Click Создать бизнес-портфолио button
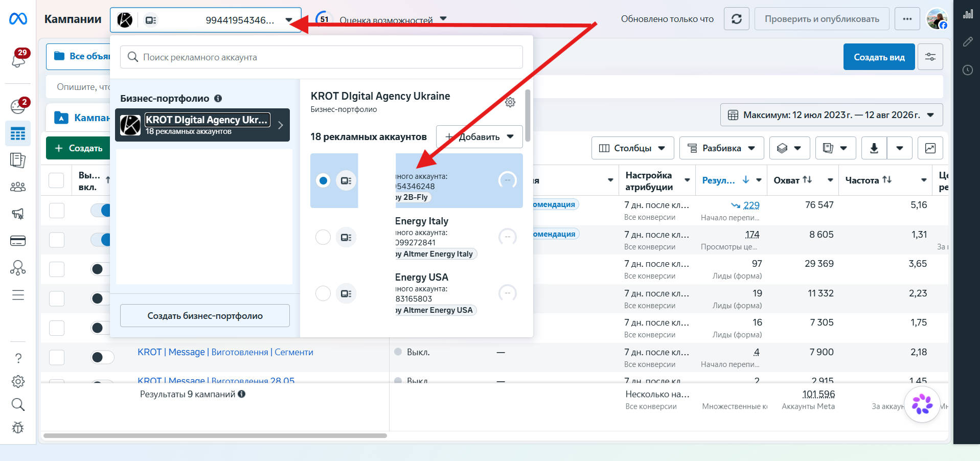The height and width of the screenshot is (461, 980). point(205,316)
